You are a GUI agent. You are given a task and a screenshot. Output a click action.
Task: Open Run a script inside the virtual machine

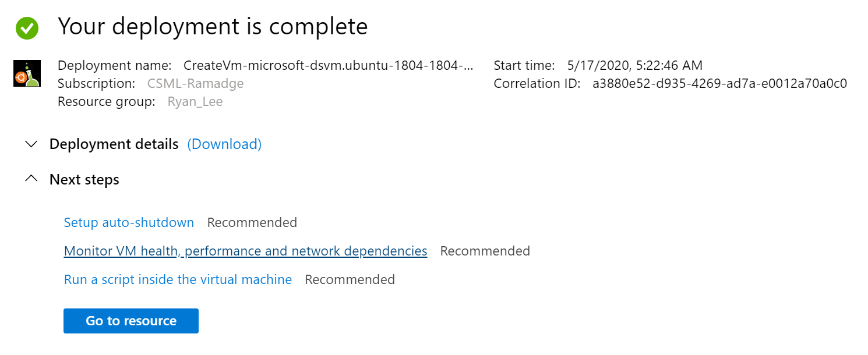tap(178, 279)
